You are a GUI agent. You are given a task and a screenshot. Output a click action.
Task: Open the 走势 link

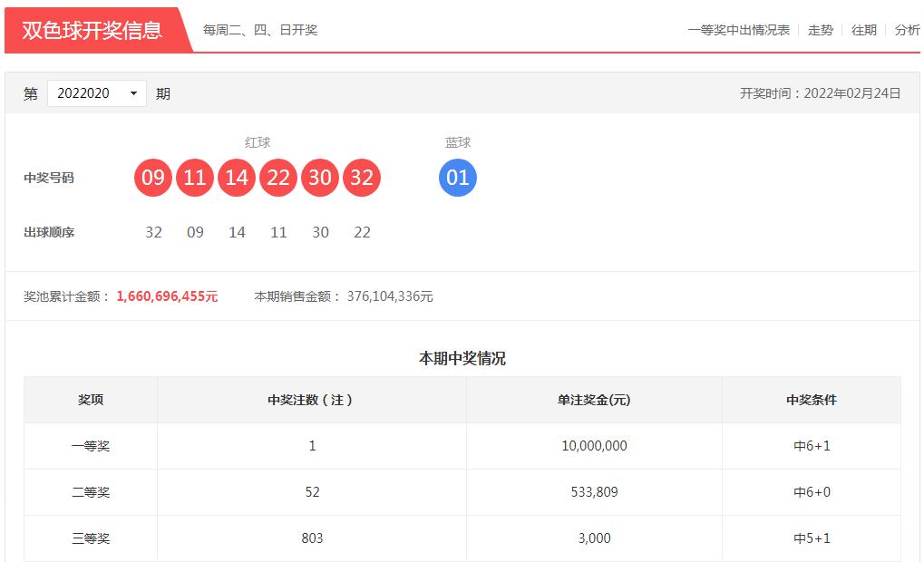coord(821,30)
